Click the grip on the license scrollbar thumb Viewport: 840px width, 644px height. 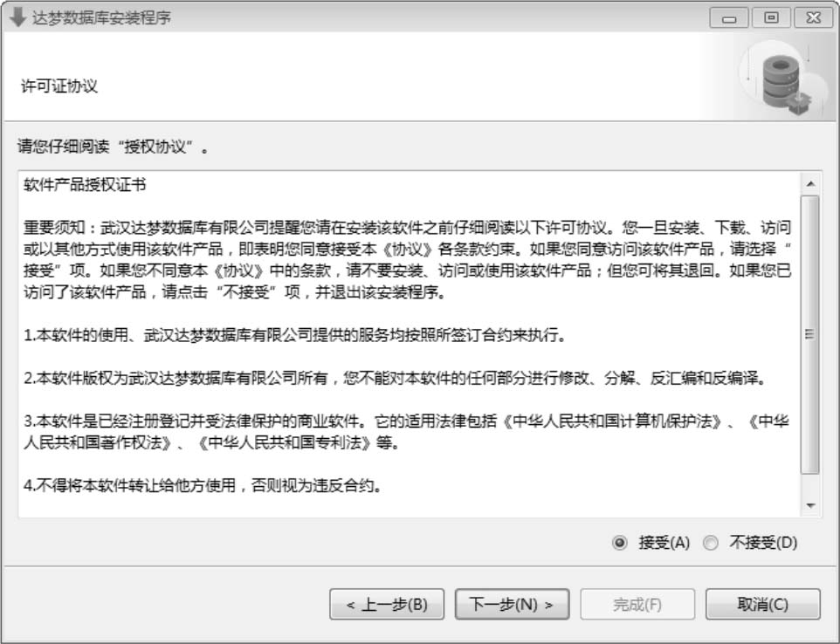pyautogui.click(x=810, y=334)
